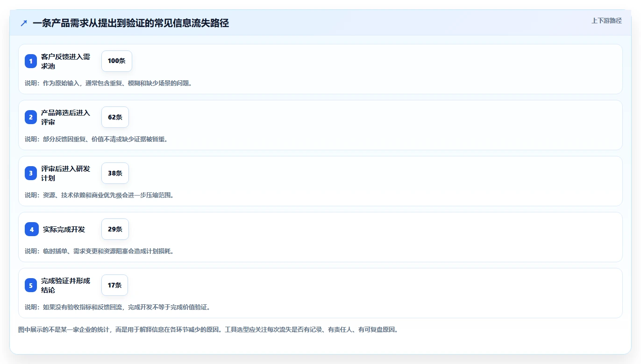Click the heading 一条产品需求从提出到验证的常见信息流失路径

[131, 23]
